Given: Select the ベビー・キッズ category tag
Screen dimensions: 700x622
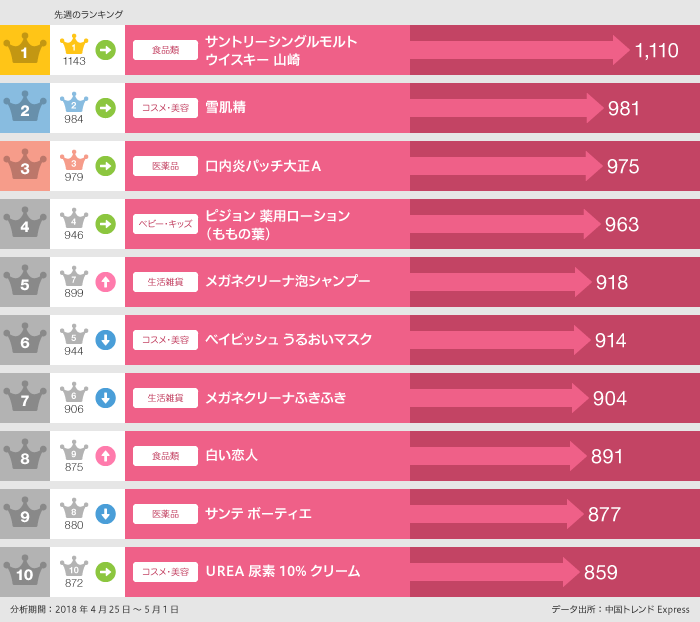Looking at the screenshot, I should pos(165,224).
